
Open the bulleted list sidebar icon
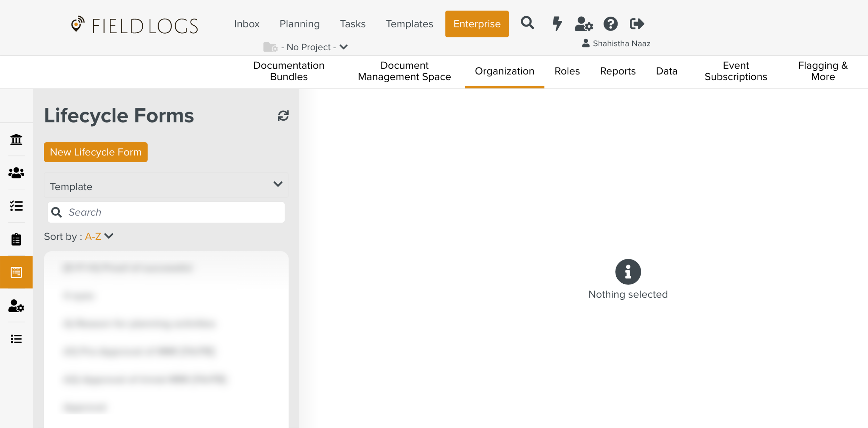16,339
